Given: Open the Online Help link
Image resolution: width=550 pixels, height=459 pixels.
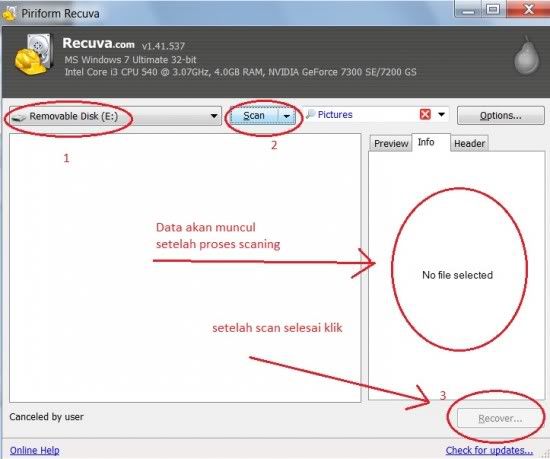Looking at the screenshot, I should [34, 450].
